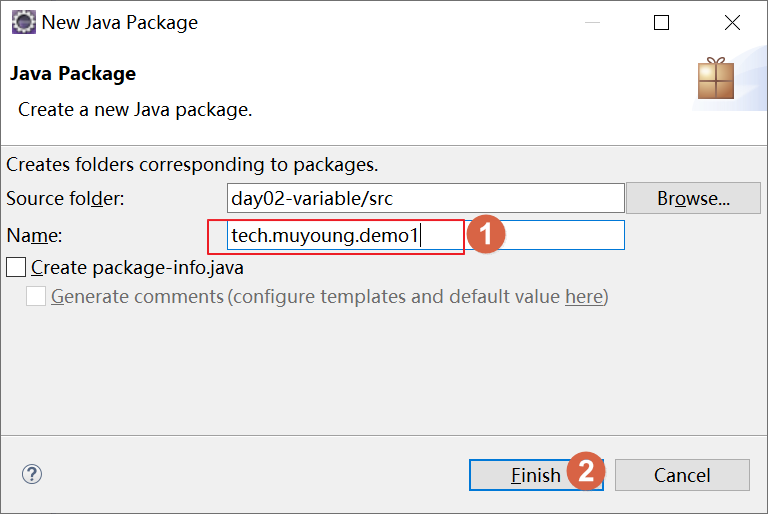This screenshot has width=768, height=514.
Task: Close the New Java Package dialog
Action: point(733,22)
